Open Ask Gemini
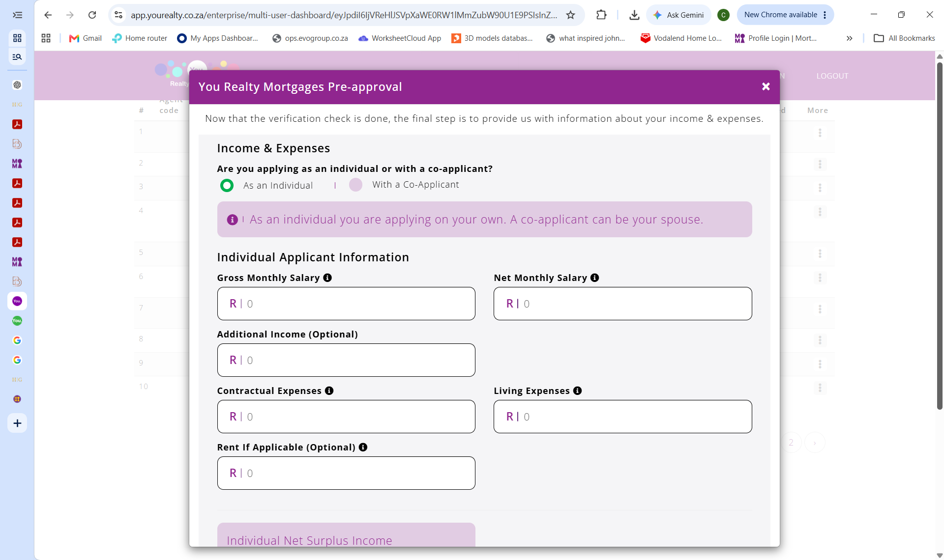Screen dimensions: 944x560 tap(678, 15)
